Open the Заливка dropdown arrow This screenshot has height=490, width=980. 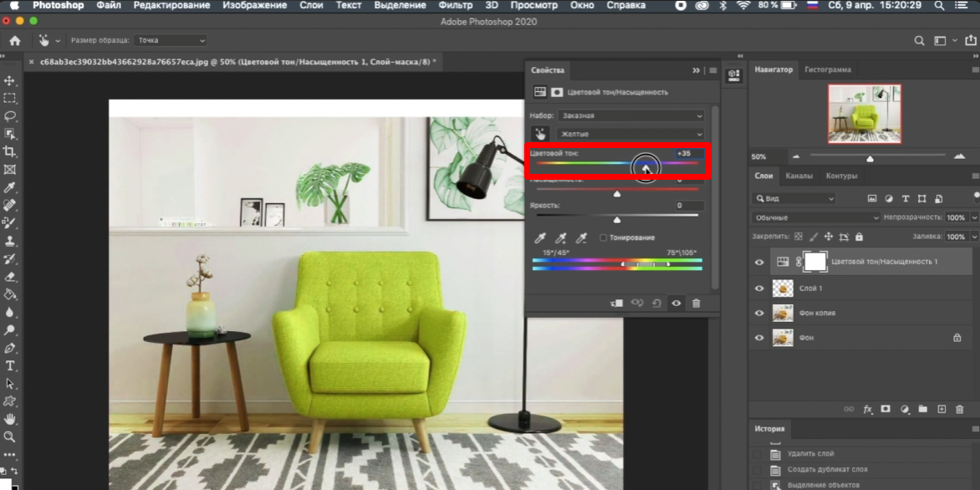pyautogui.click(x=974, y=237)
